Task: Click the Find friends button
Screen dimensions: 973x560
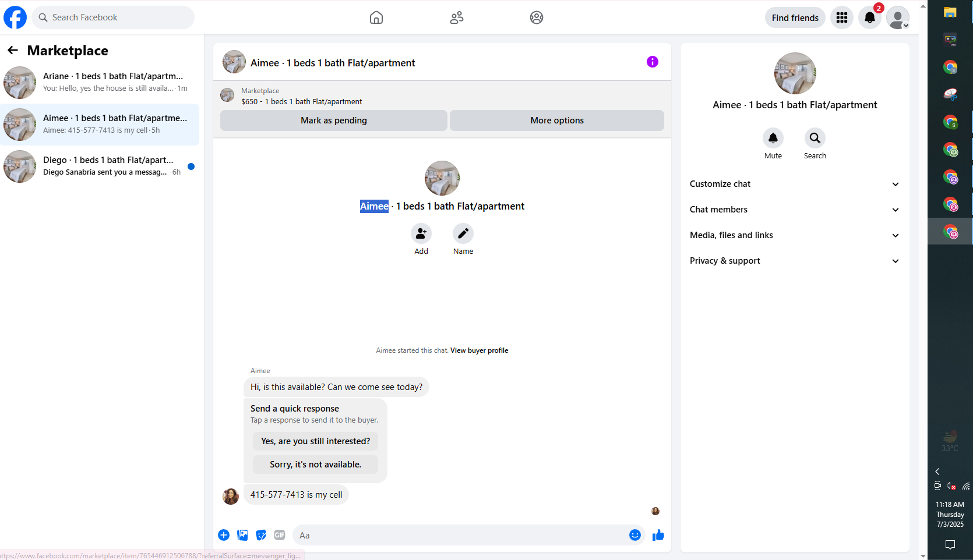Action: tap(795, 17)
